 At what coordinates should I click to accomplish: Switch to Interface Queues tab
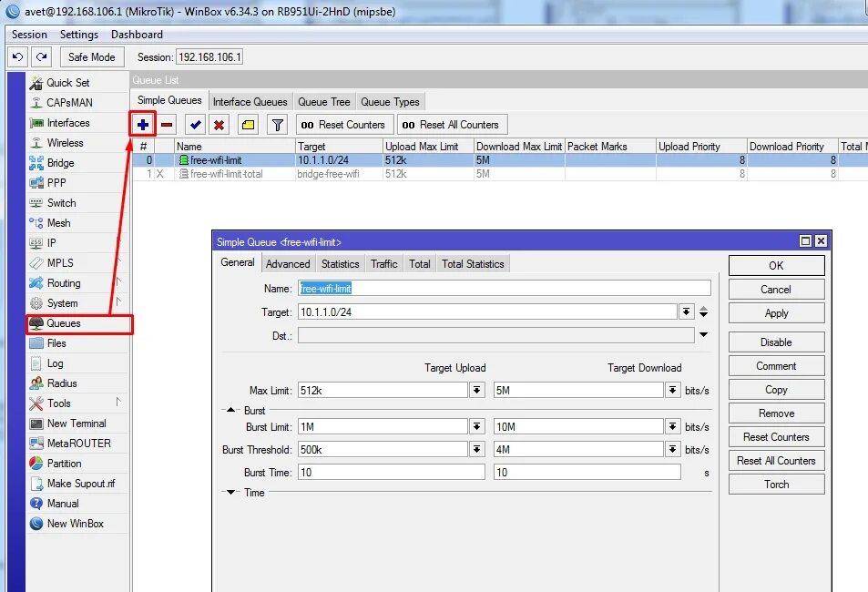[250, 102]
